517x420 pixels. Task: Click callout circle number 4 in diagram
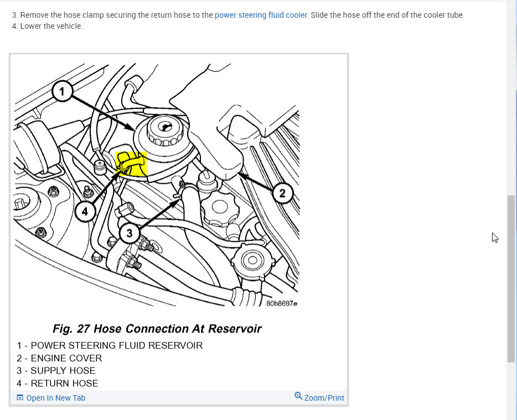85,211
